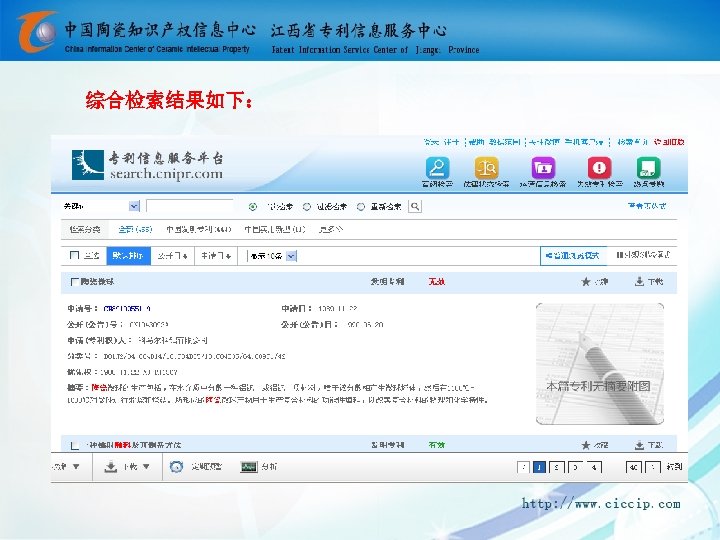Open the orange legal status search icon

(x=486, y=168)
